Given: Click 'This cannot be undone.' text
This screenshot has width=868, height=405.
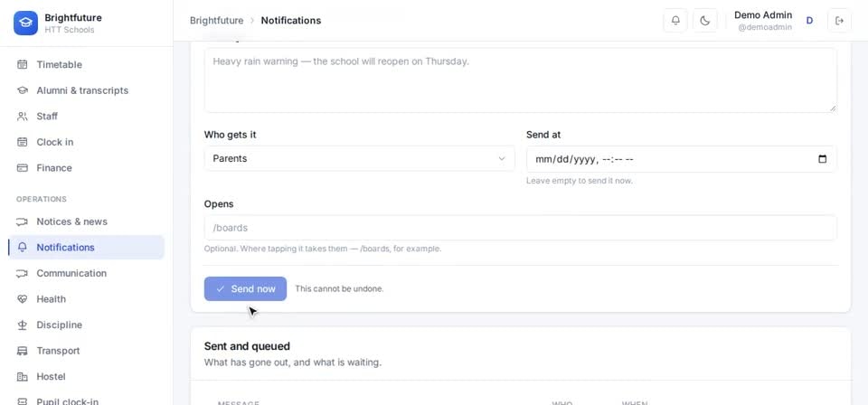Looking at the screenshot, I should point(339,288).
